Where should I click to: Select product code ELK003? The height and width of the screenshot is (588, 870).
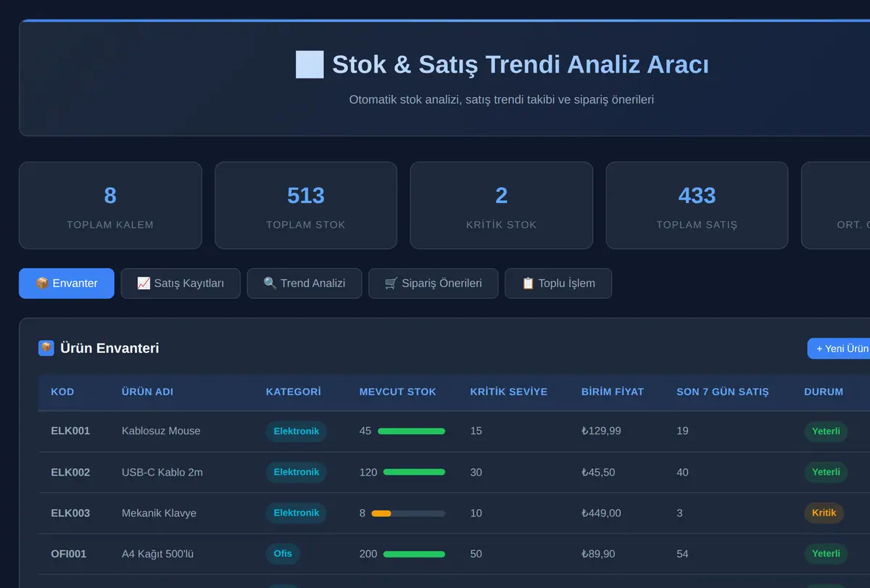[70, 513]
